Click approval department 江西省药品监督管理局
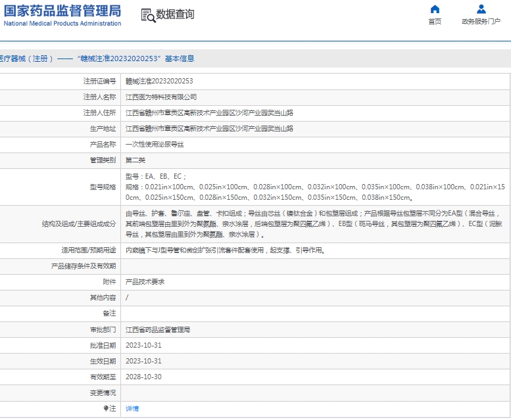This screenshot has width=511, height=420. tap(158, 330)
